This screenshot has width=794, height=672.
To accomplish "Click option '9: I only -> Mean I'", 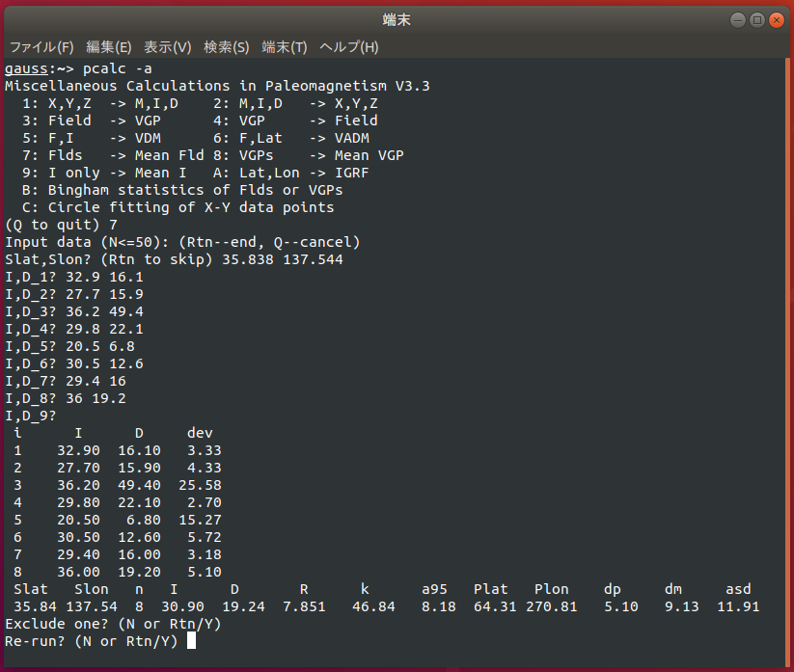I will (104, 173).
